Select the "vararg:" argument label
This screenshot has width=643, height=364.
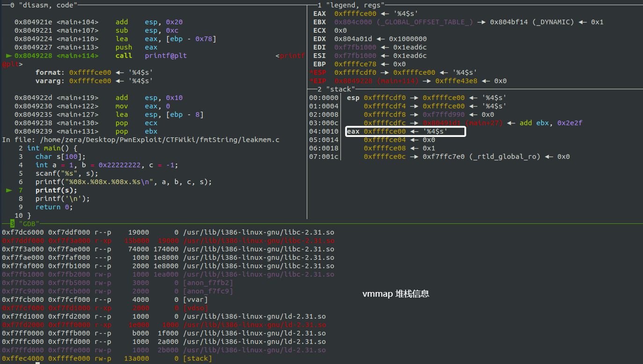[x=50, y=81]
